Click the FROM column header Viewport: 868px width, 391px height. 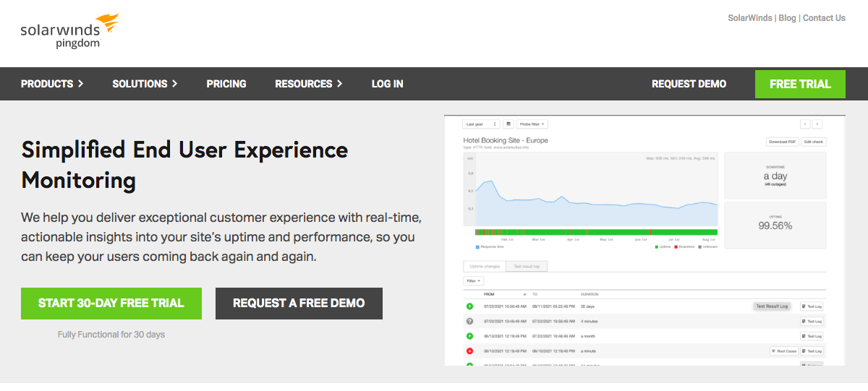(490, 294)
